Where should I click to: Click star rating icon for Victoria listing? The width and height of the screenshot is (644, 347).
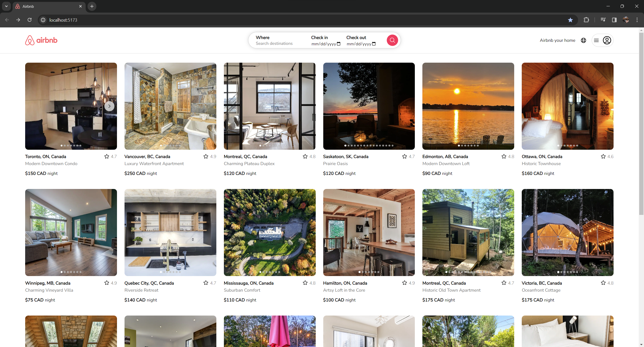click(x=603, y=283)
